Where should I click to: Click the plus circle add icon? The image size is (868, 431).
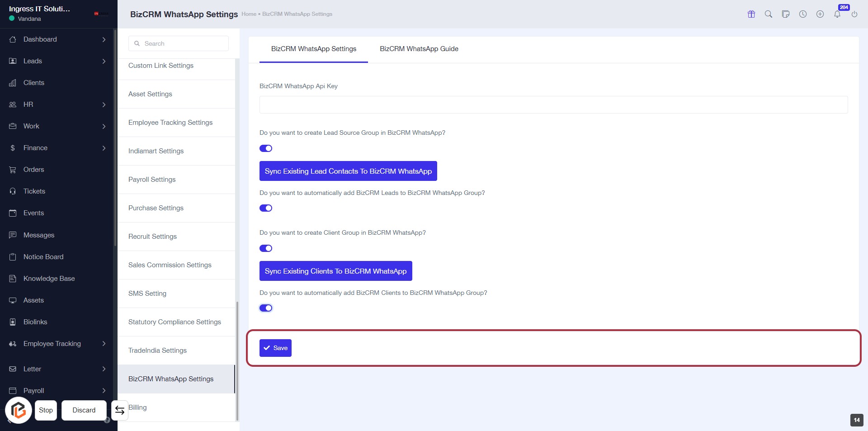(x=820, y=14)
